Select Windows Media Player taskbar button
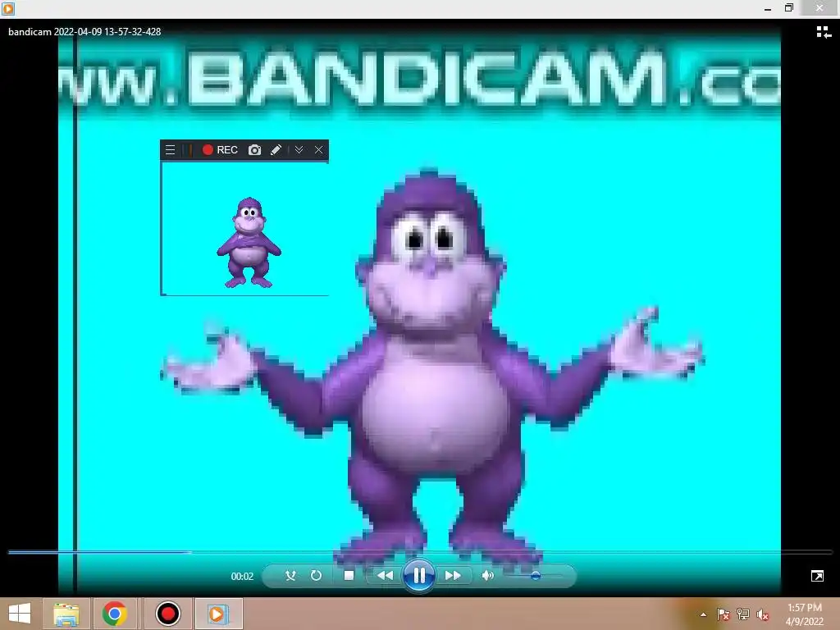840x630 pixels. [x=218, y=614]
